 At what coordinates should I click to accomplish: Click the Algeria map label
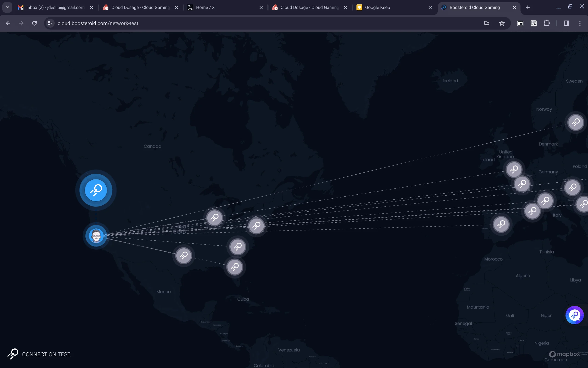coord(523,276)
